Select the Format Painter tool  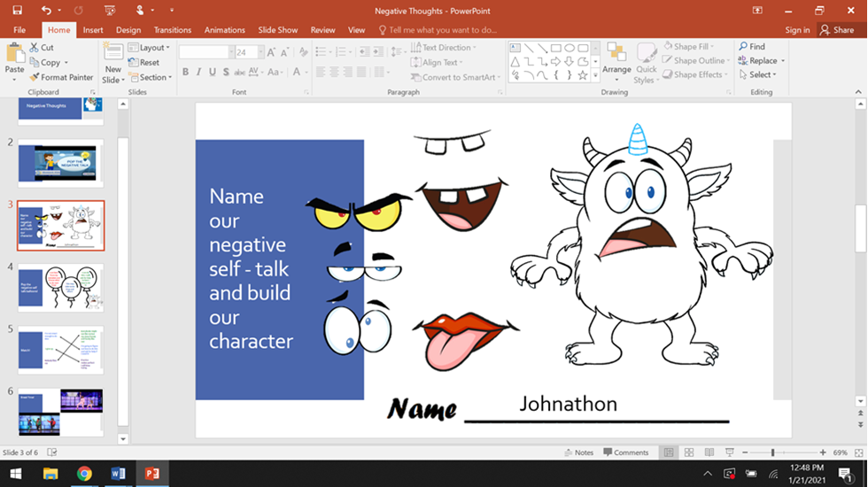[60, 77]
